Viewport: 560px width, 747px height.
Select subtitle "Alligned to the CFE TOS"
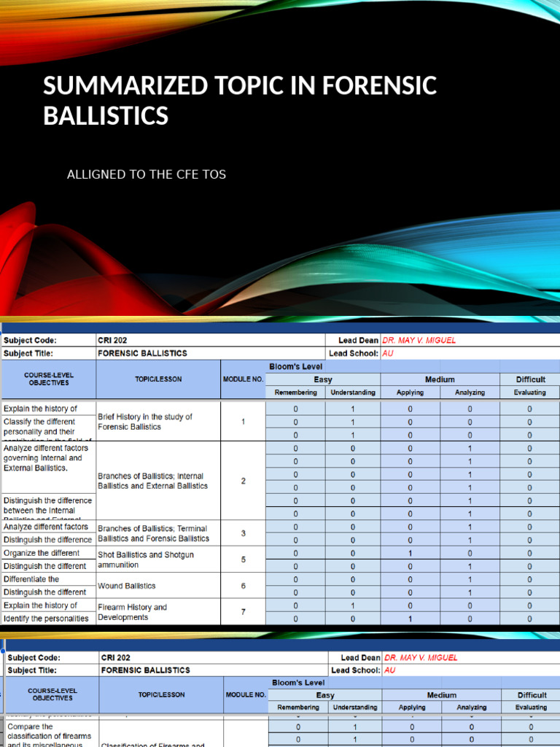click(x=147, y=174)
